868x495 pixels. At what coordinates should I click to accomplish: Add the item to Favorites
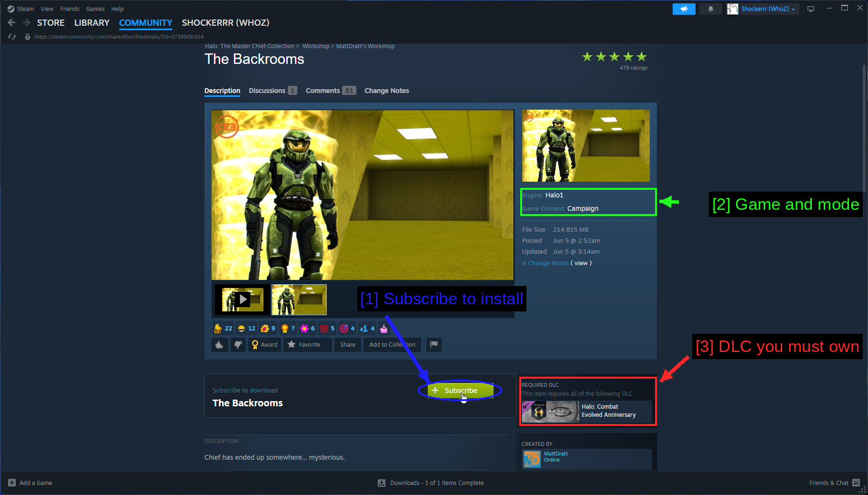tap(308, 345)
